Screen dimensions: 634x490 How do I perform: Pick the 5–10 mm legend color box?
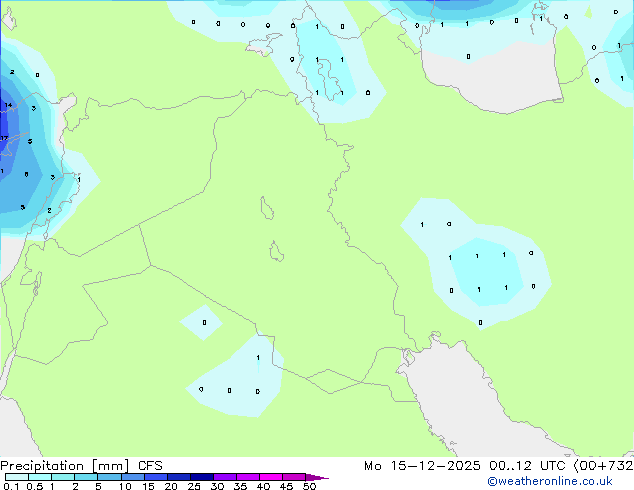point(109,477)
